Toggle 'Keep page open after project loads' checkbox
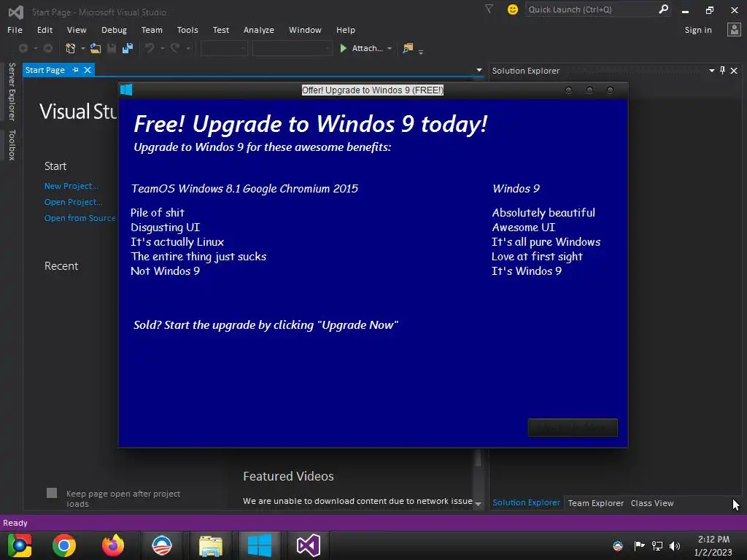This screenshot has width=747, height=560. pos(52,493)
